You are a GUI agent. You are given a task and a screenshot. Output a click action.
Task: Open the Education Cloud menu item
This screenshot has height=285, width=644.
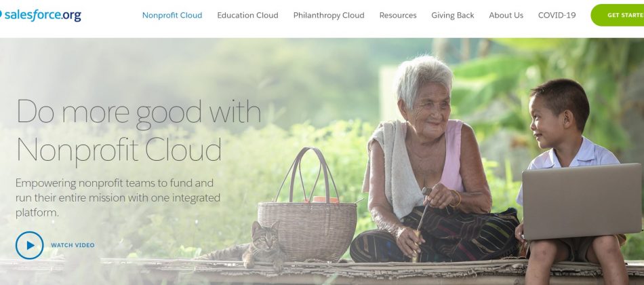click(247, 15)
